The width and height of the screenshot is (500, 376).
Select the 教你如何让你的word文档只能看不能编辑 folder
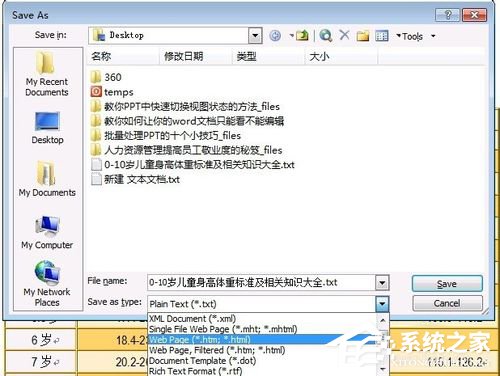tap(187, 121)
